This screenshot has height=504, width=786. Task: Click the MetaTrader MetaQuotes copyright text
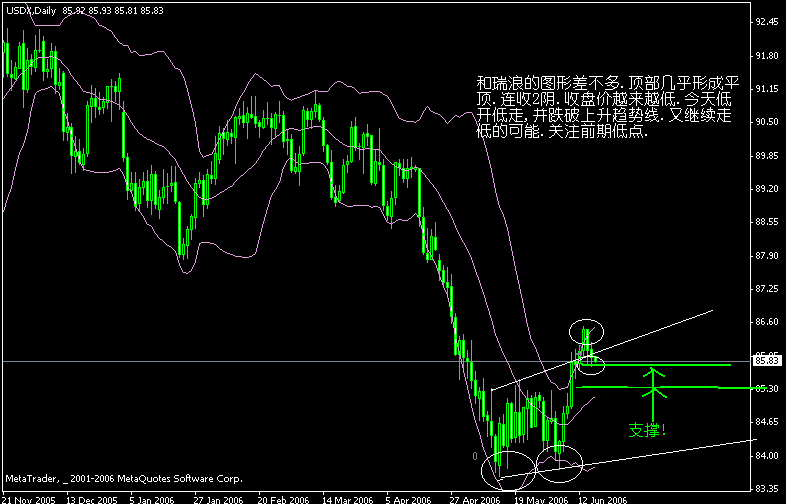point(124,479)
